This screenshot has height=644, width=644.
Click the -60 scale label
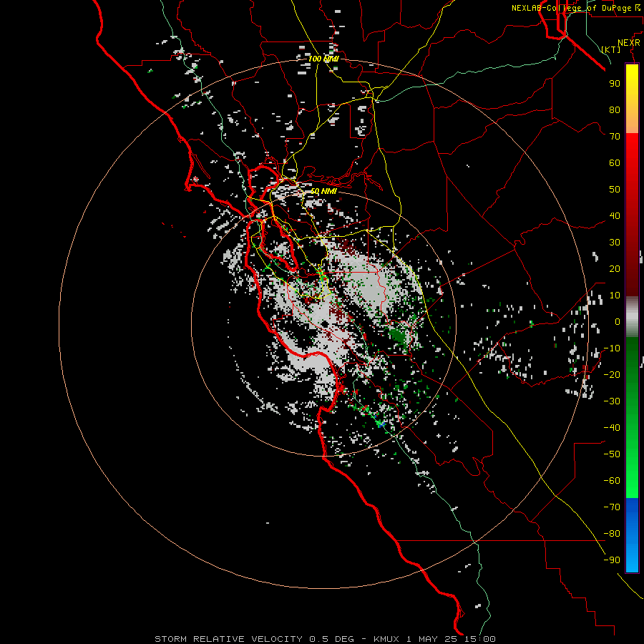click(612, 481)
